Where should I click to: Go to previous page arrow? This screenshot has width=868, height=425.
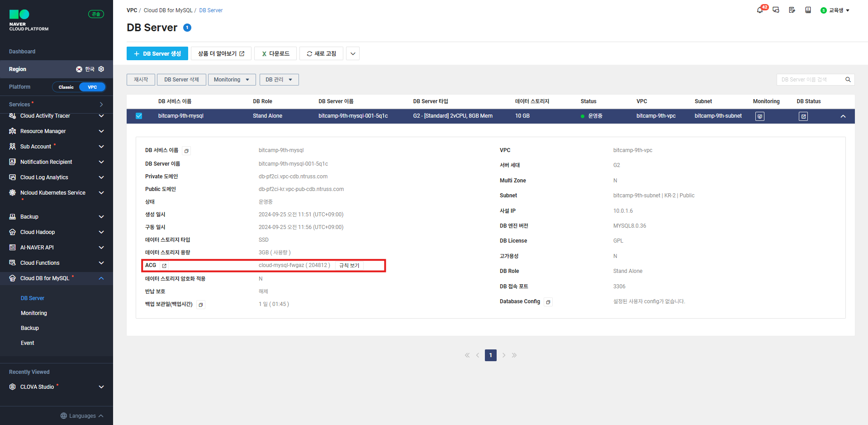pyautogui.click(x=478, y=355)
